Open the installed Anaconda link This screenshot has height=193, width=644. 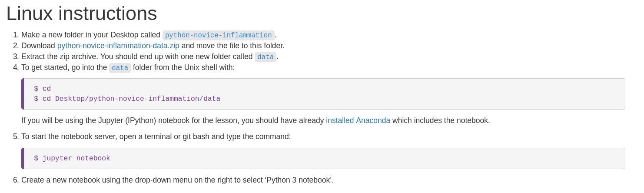click(358, 120)
